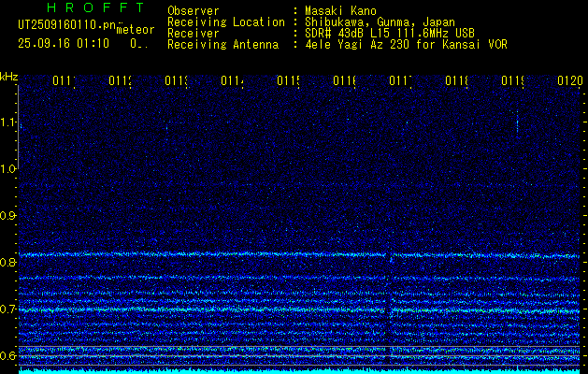Select the 0112 time marker
Viewport: 588px width, 374px height.
click(x=120, y=80)
